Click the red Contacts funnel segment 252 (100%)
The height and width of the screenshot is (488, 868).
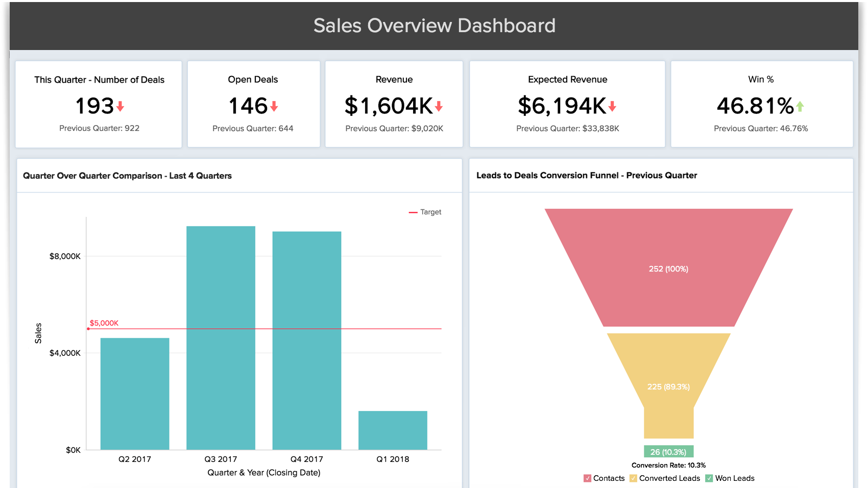click(x=668, y=267)
